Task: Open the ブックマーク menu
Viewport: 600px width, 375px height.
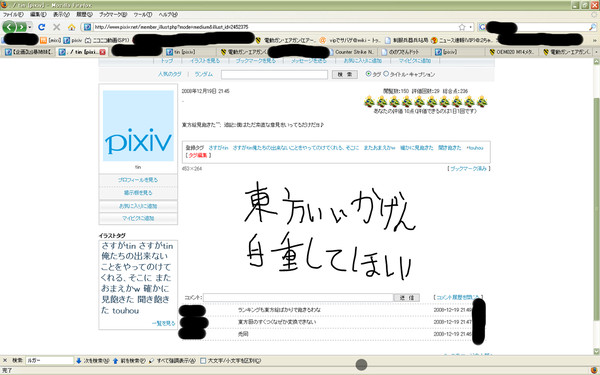Action: coord(113,15)
